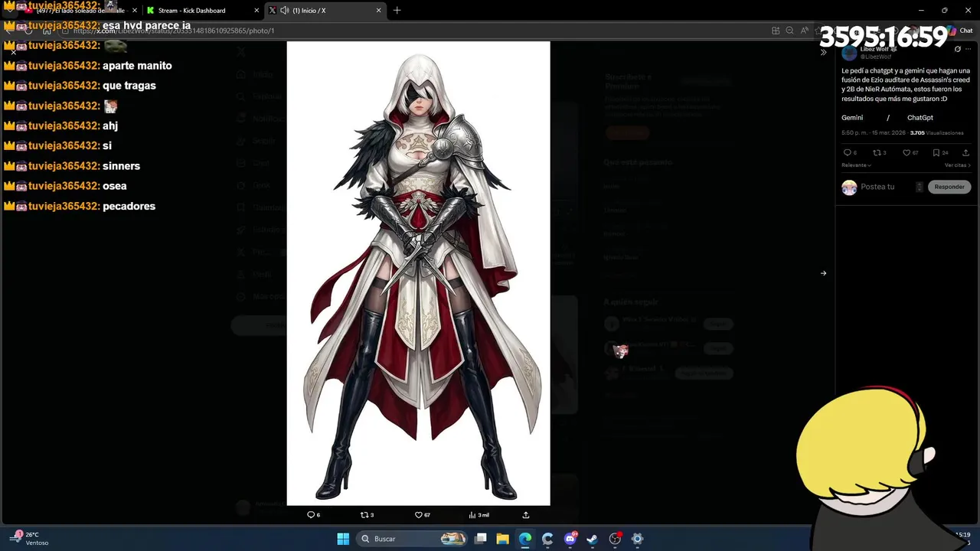The image size is (980, 551).
Task: Open the read aloud icon in address bar
Action: click(804, 31)
